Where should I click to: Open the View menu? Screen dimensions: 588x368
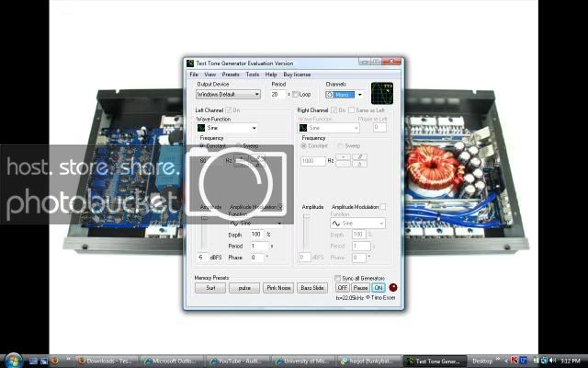click(210, 75)
